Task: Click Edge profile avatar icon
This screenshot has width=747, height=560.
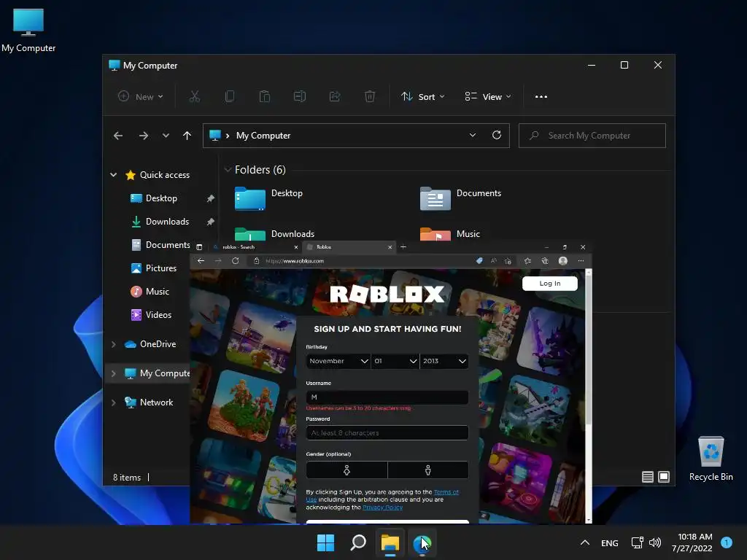Action: (x=562, y=261)
